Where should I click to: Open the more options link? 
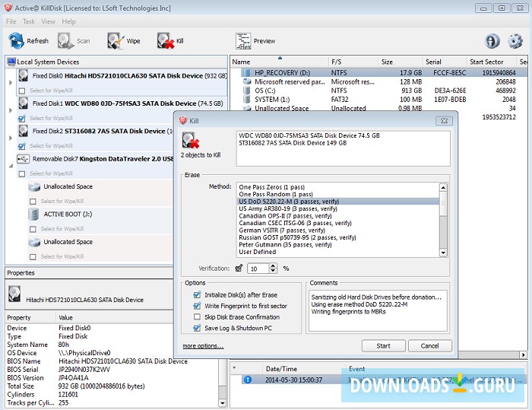(x=202, y=346)
